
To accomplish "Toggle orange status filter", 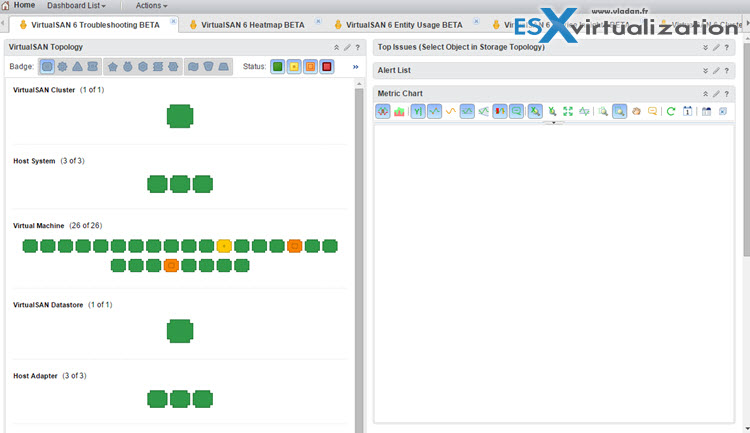I will pyautogui.click(x=310, y=67).
